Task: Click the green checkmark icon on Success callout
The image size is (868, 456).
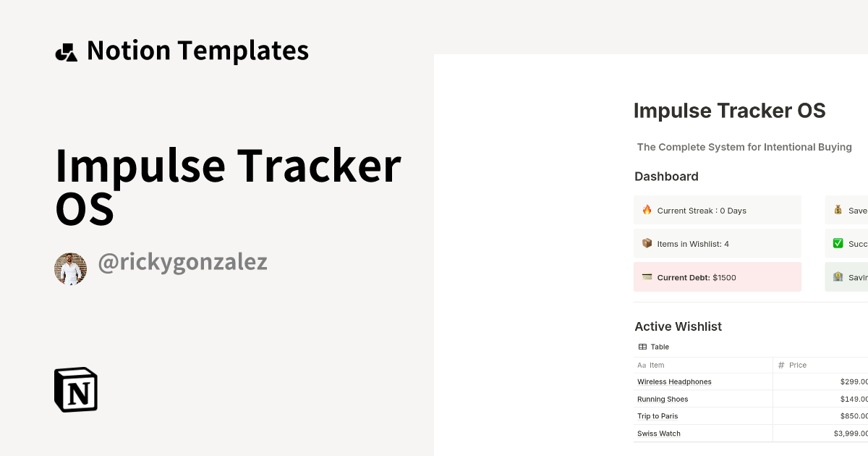Action: click(x=838, y=243)
